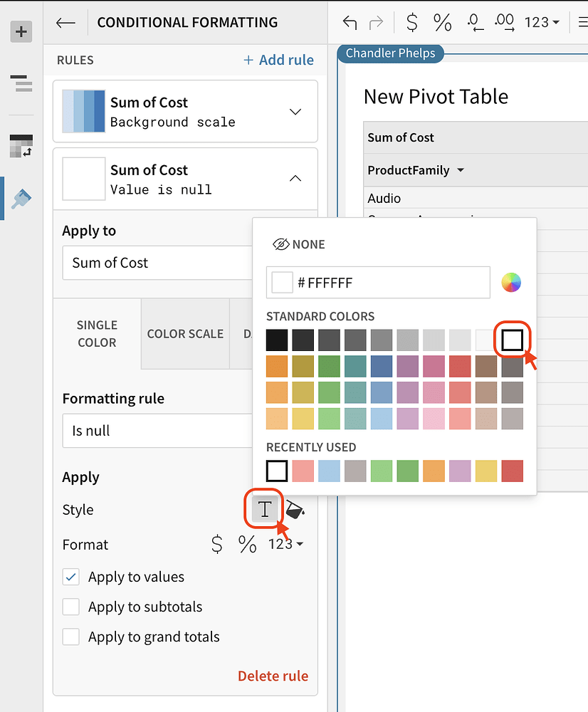Select the Single Color tab
The height and width of the screenshot is (712, 588).
point(97,333)
